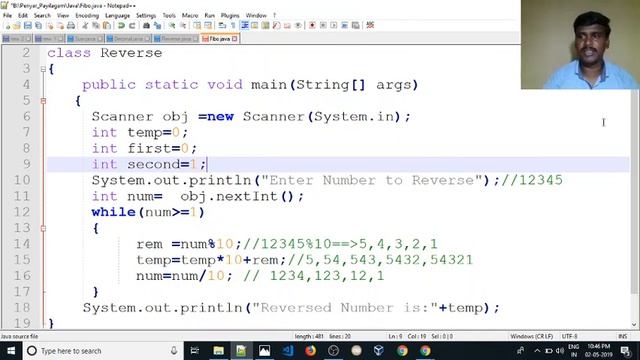Open the Replace toolbar icon
The height and width of the screenshot is (360, 640).
point(157,25)
